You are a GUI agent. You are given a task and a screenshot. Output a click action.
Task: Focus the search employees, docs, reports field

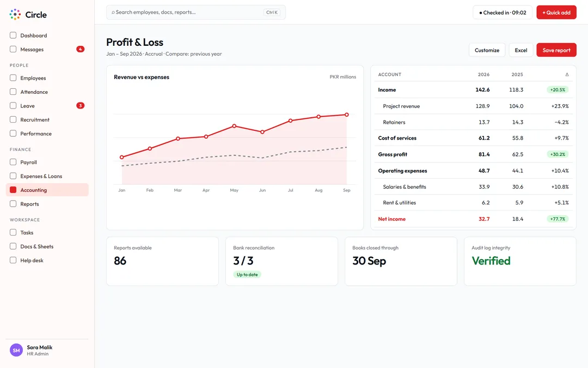point(196,13)
